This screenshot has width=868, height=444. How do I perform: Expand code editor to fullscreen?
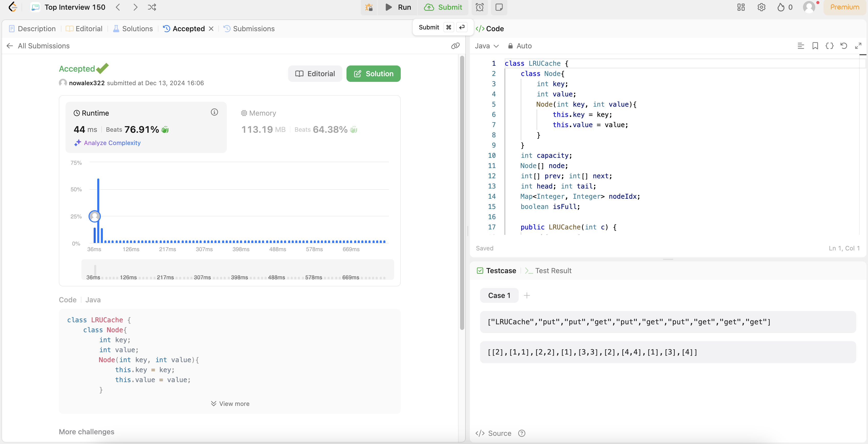pos(858,46)
